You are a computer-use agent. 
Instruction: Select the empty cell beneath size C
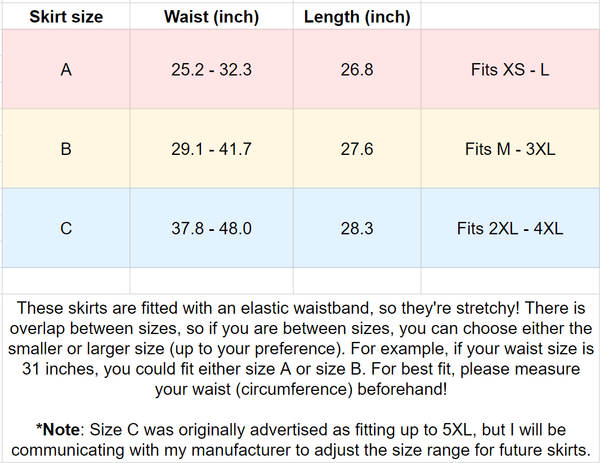pyautogui.click(x=66, y=279)
